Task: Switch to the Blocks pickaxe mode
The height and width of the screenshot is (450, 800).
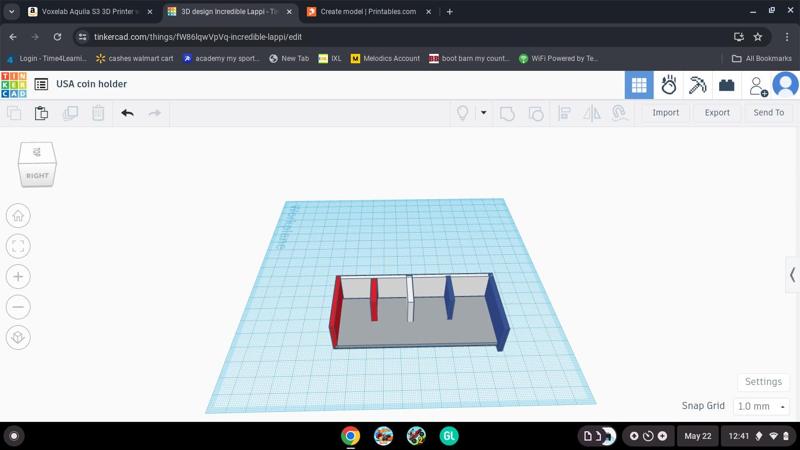Action: 697,85
